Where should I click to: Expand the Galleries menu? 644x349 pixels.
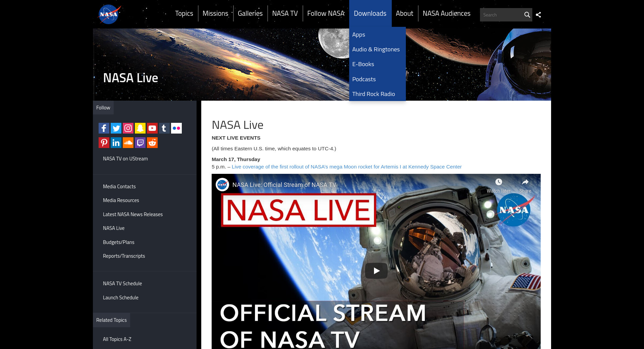250,13
